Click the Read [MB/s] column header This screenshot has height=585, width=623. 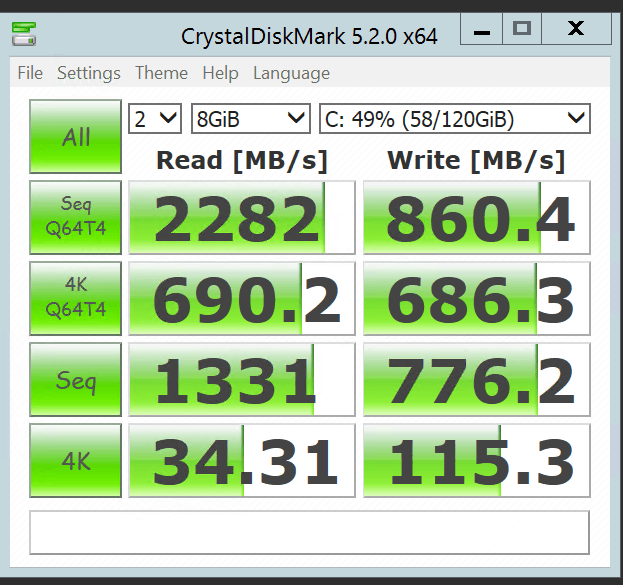click(242, 161)
